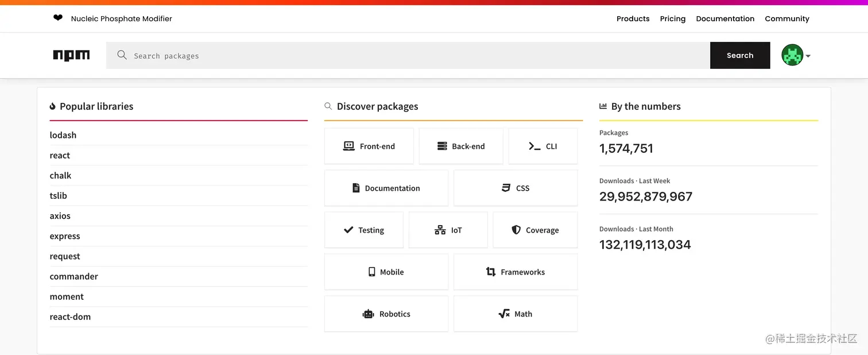Focus the Search packages input field
Image resolution: width=868 pixels, height=355 pixels.
pyautogui.click(x=402, y=56)
